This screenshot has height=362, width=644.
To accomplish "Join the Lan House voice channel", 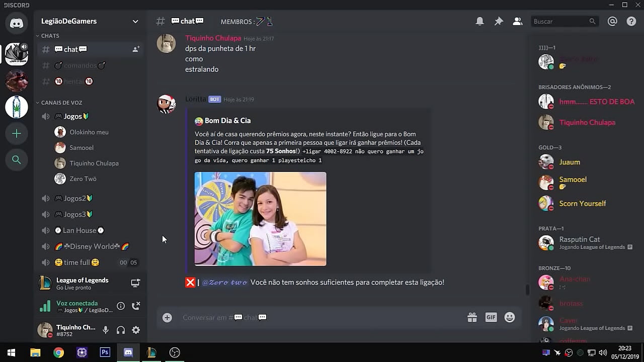I will (x=79, y=230).
